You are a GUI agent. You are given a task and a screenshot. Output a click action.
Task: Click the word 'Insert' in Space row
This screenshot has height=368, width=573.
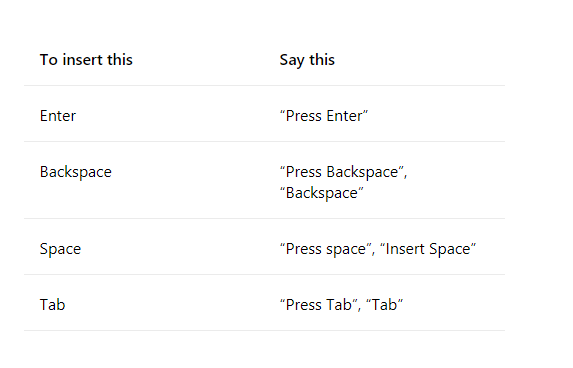pyautogui.click(x=405, y=249)
